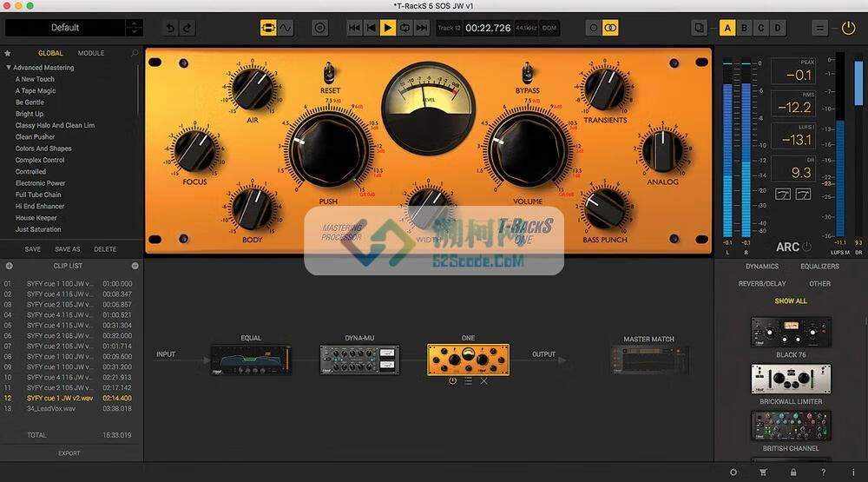Click the record circle icon
The height and width of the screenshot is (482, 868).
(x=320, y=28)
